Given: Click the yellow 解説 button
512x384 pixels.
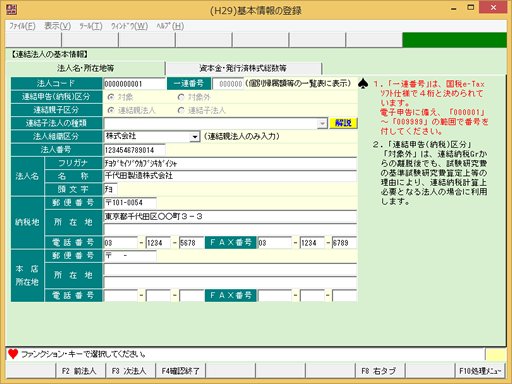Looking at the screenshot, I should pos(343,123).
